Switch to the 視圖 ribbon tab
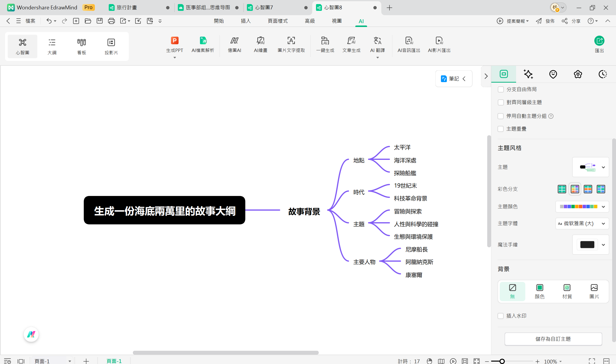 click(x=337, y=21)
